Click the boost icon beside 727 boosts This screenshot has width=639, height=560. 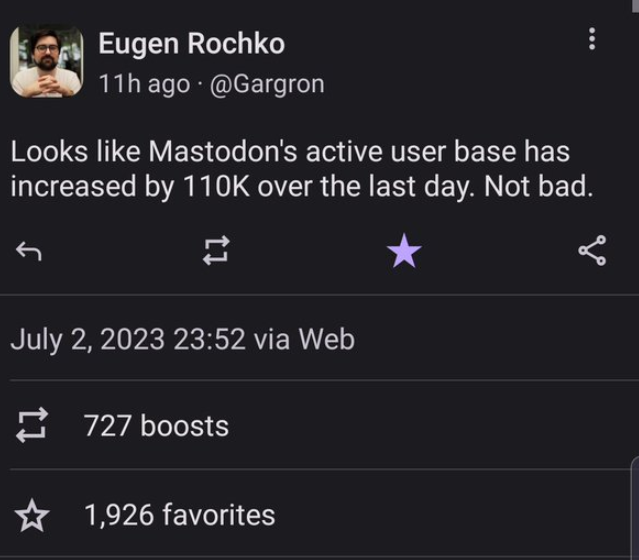point(32,425)
